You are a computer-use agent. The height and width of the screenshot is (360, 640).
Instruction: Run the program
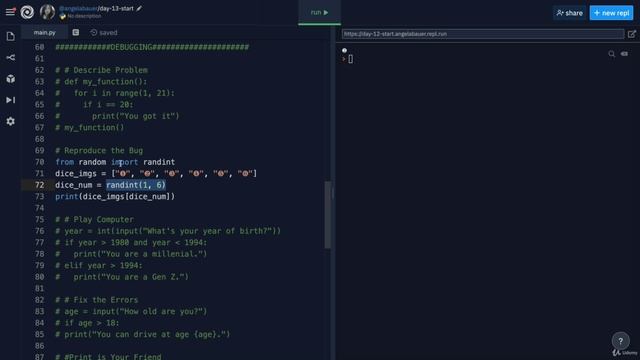(x=320, y=13)
